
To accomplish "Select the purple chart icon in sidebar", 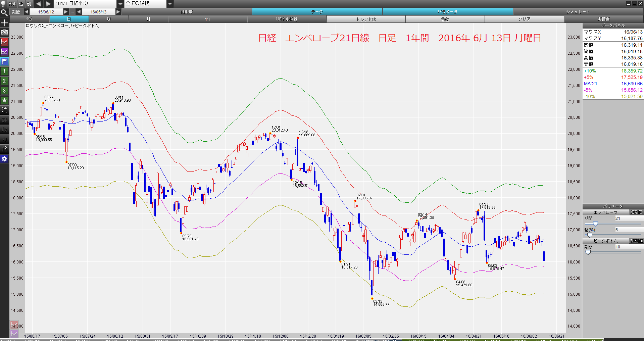I will (4, 52).
